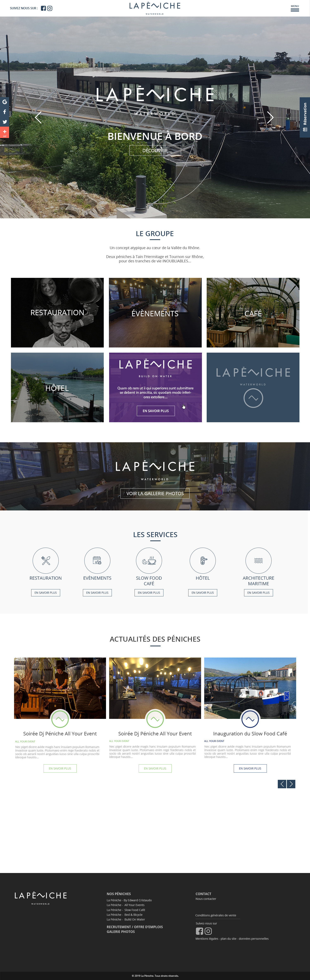This screenshot has width=310, height=980.
Task: Select the Hôtel service key icon
Action: [x=203, y=560]
